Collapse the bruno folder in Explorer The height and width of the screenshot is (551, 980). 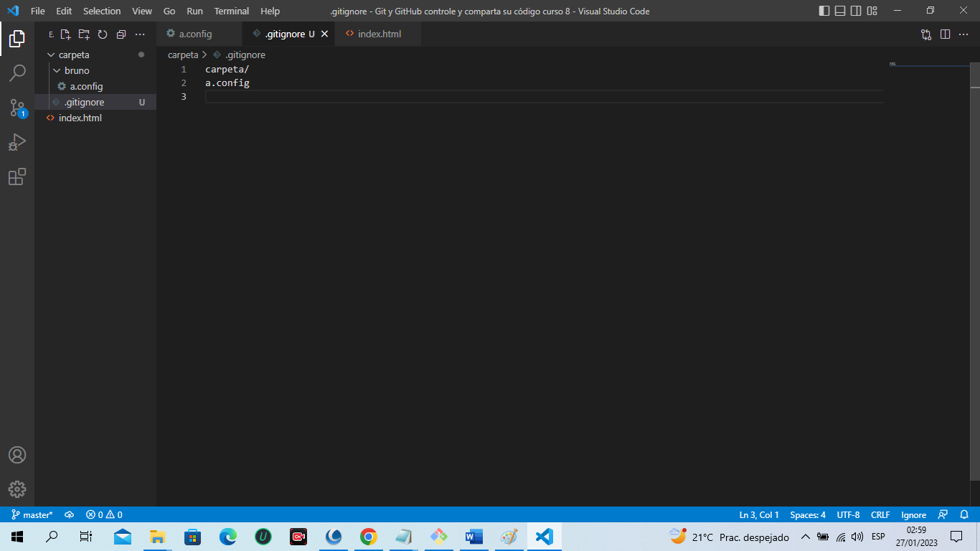point(95,70)
